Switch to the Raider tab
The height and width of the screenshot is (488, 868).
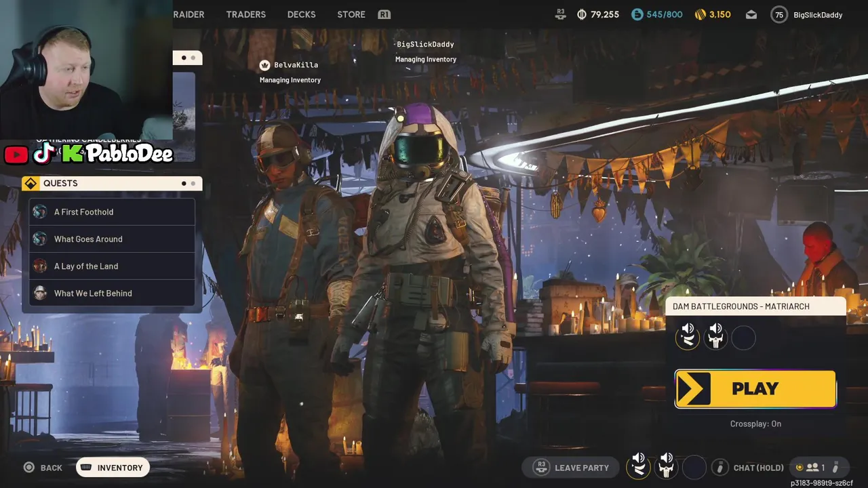(189, 14)
